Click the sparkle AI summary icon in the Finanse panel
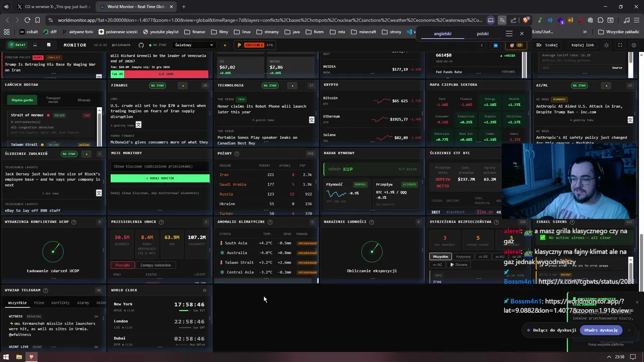Viewport: 644px width, 362px height. (x=183, y=85)
